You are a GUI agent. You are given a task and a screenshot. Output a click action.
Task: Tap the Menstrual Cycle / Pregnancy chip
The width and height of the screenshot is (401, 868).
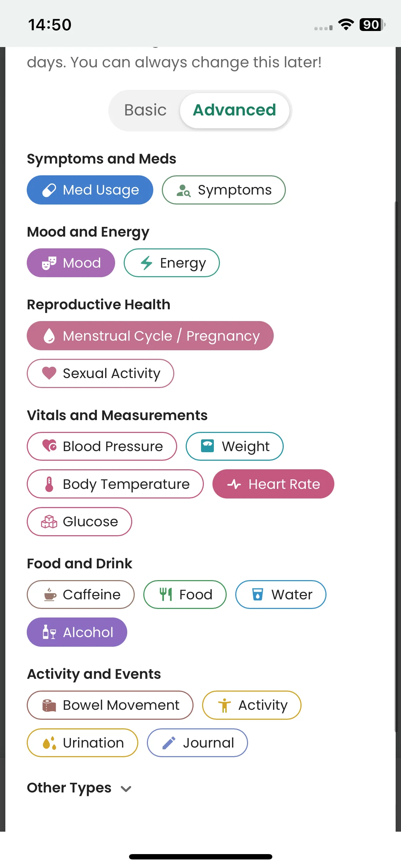tap(150, 336)
